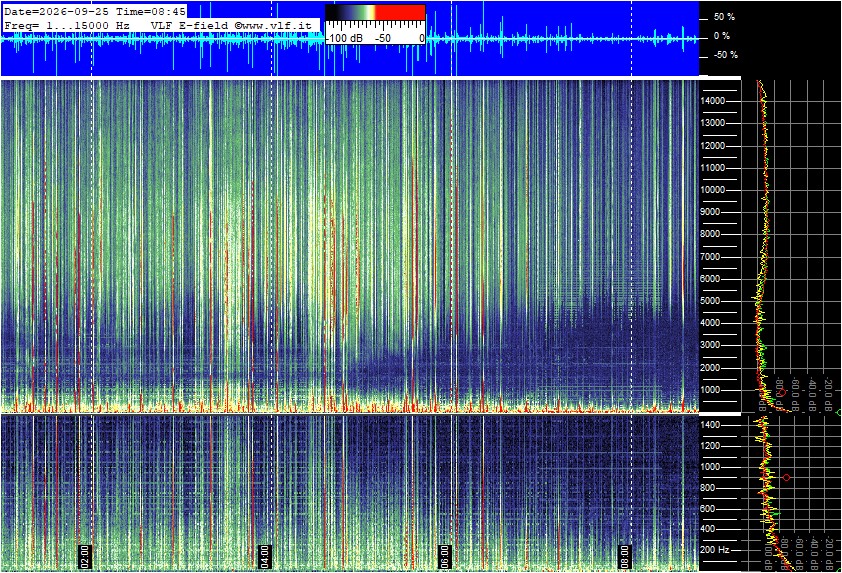842x573 pixels.
Task: Click the '200 Hz' low-frequency scale label
Action: [x=716, y=550]
